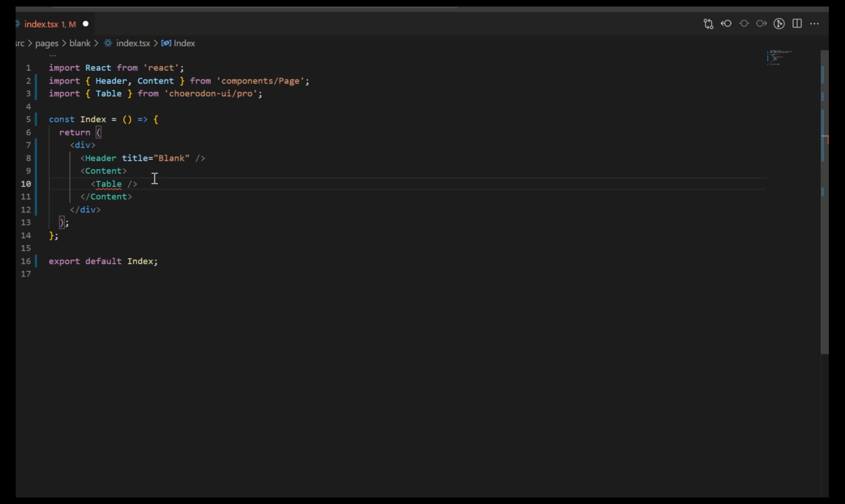
Task: Click line number 10 in gutter
Action: tap(26, 184)
